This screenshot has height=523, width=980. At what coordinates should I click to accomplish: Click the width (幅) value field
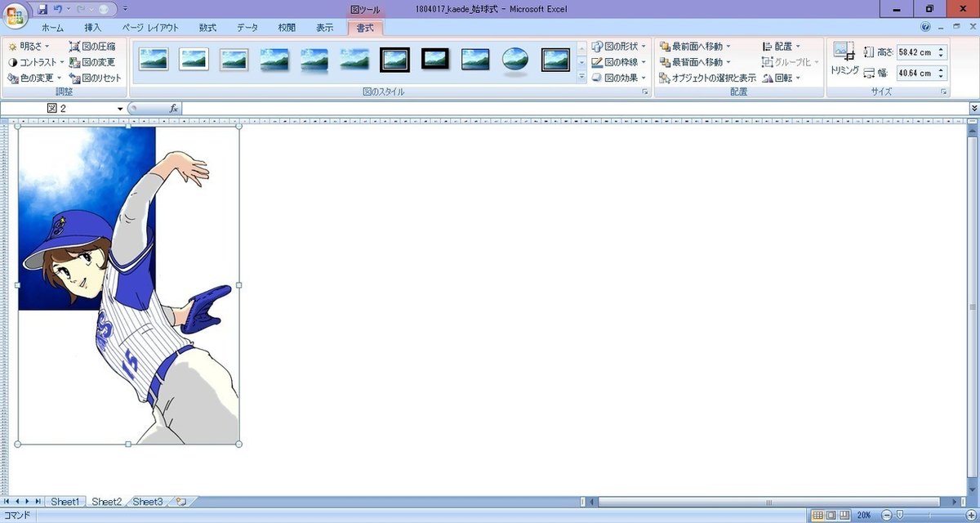tap(916, 74)
